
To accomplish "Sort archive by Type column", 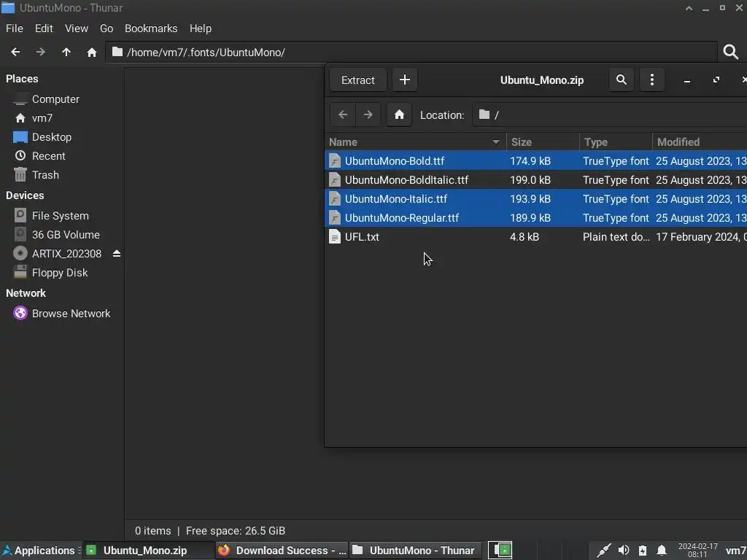I will pos(616,142).
